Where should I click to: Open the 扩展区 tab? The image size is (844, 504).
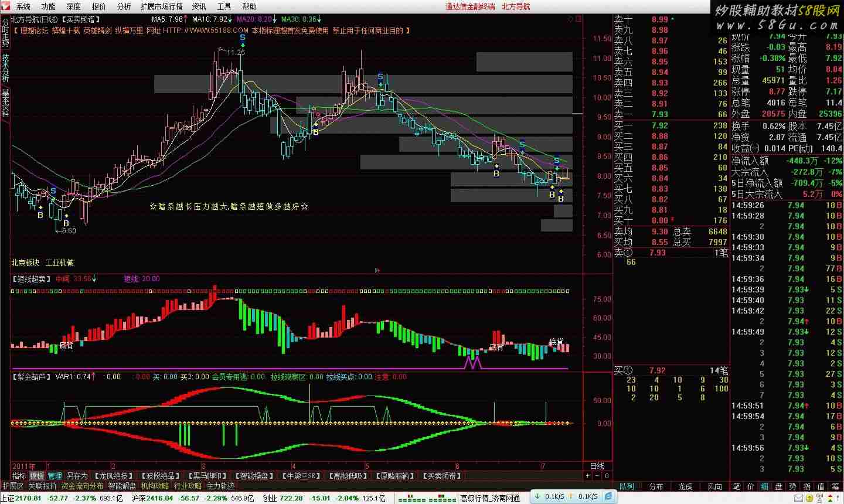click(13, 486)
